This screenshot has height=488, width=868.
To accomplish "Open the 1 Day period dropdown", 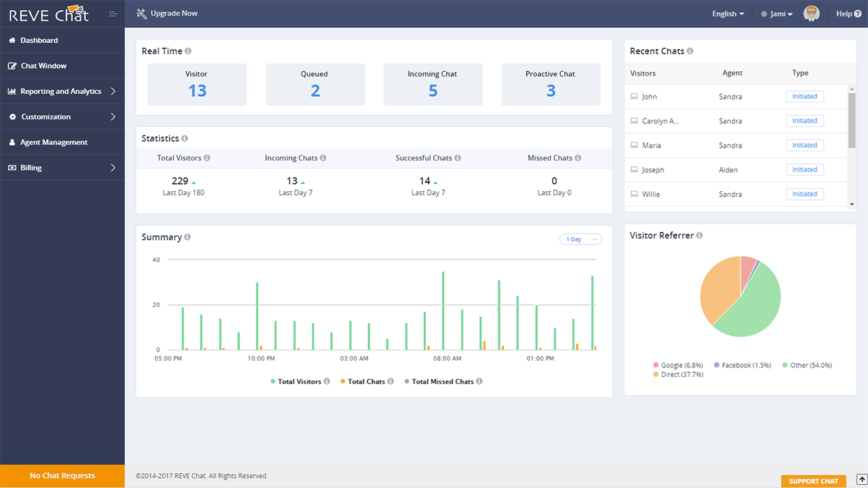I will pos(580,239).
